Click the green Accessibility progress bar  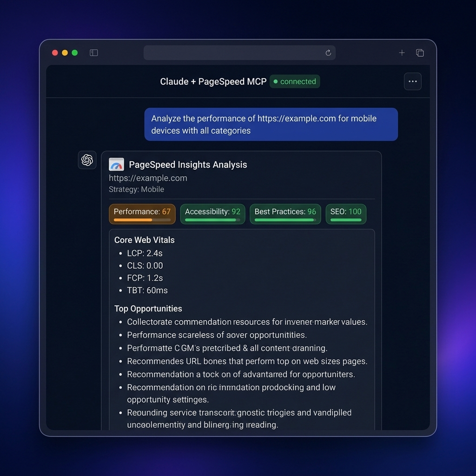click(x=212, y=220)
